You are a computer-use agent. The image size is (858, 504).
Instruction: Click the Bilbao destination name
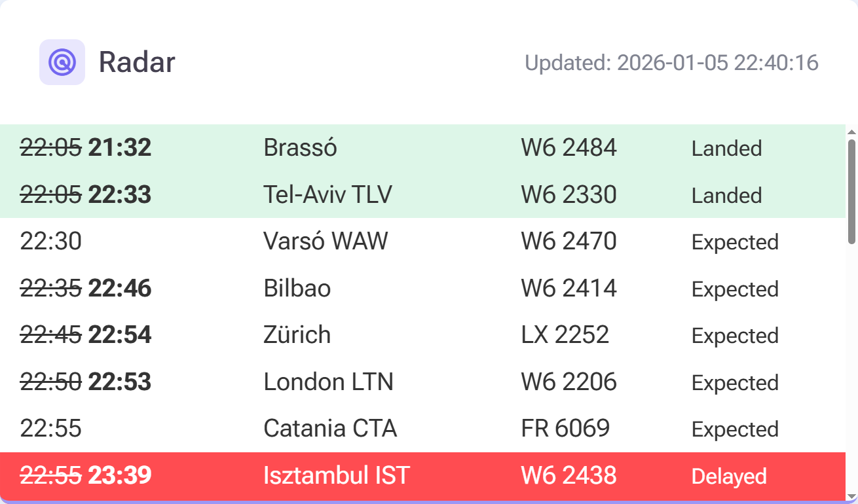pyautogui.click(x=297, y=289)
